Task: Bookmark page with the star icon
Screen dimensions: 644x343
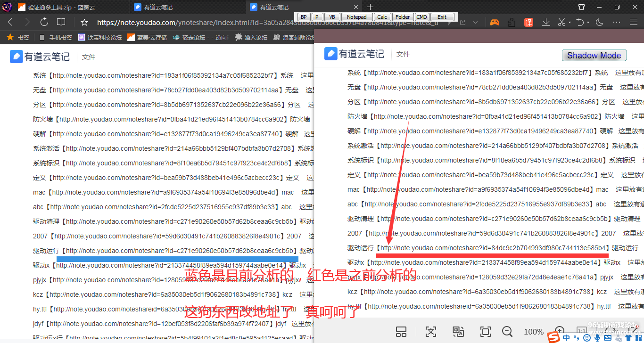Action: coord(84,22)
